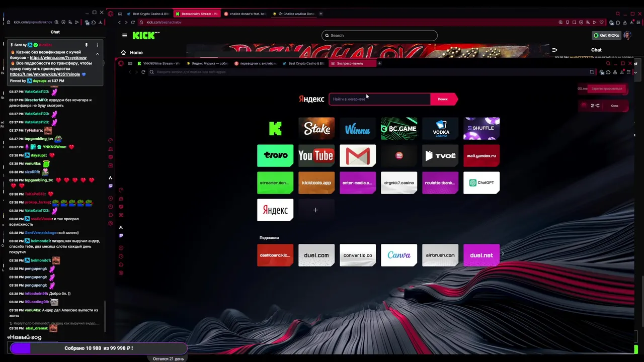This screenshot has width=644, height=362.
Task: Open the Shuffle speed dial tile
Action: (481, 128)
